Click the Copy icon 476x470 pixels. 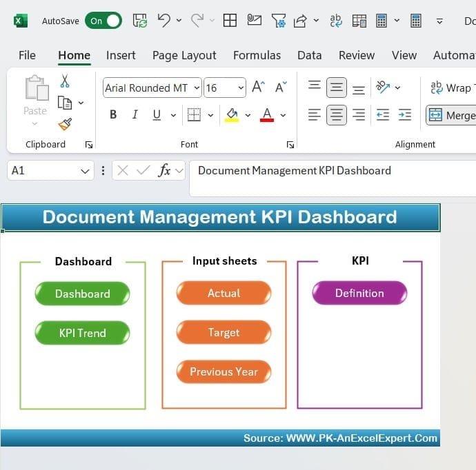point(65,103)
